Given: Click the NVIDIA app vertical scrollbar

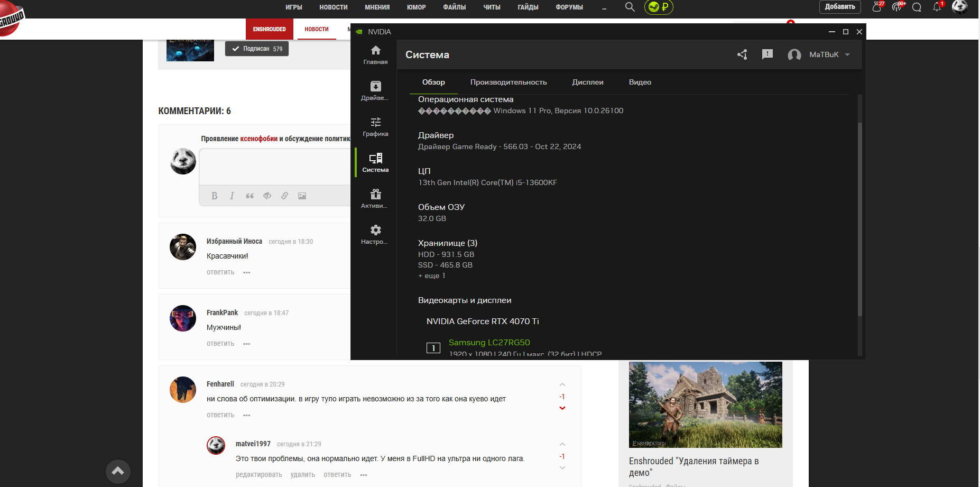Looking at the screenshot, I should [860, 219].
